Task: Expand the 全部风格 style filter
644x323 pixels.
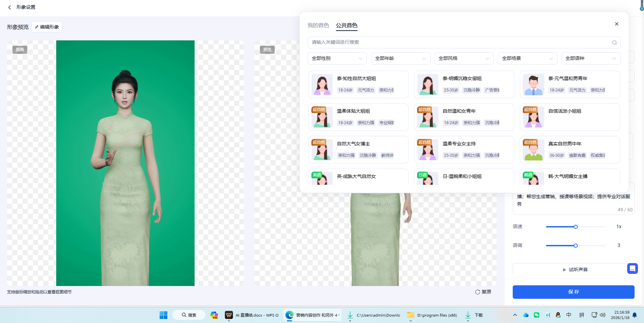Action: click(x=464, y=58)
